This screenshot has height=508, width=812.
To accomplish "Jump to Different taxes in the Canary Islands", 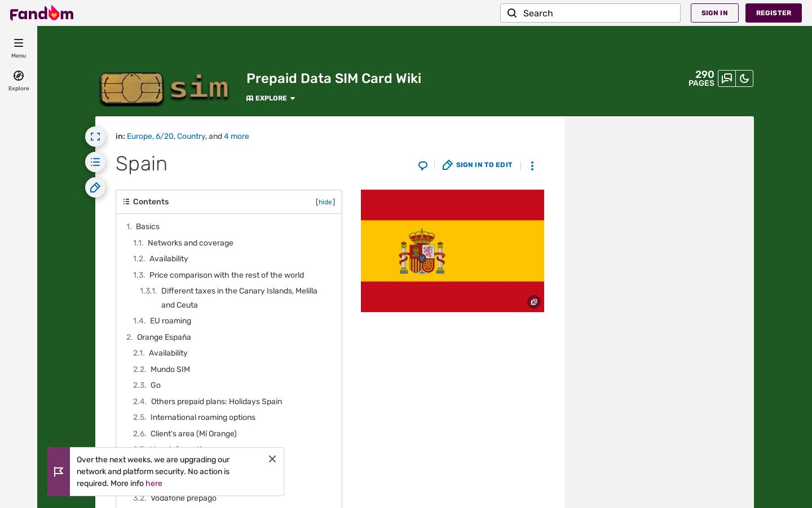I will (x=239, y=297).
